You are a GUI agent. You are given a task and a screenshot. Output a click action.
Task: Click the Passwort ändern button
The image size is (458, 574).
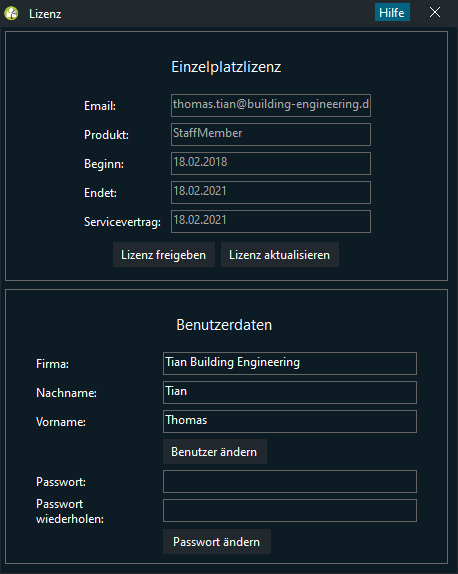click(x=217, y=541)
